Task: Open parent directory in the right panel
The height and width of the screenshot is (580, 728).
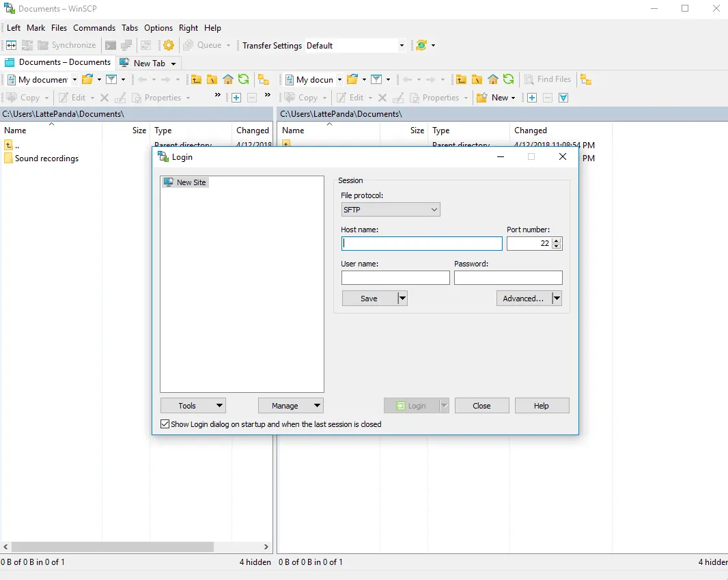Action: pyautogui.click(x=462, y=79)
